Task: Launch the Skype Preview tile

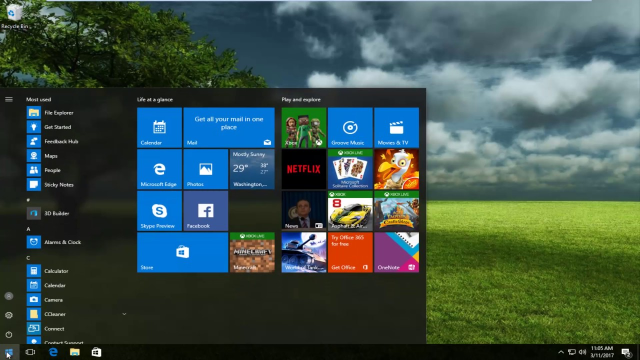Action: coord(159,211)
